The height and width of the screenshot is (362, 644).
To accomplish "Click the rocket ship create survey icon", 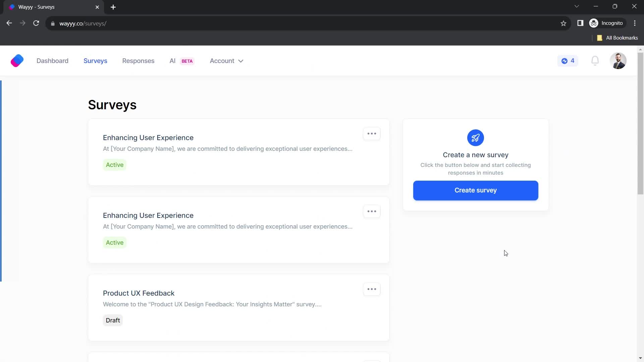I will 476,138.
